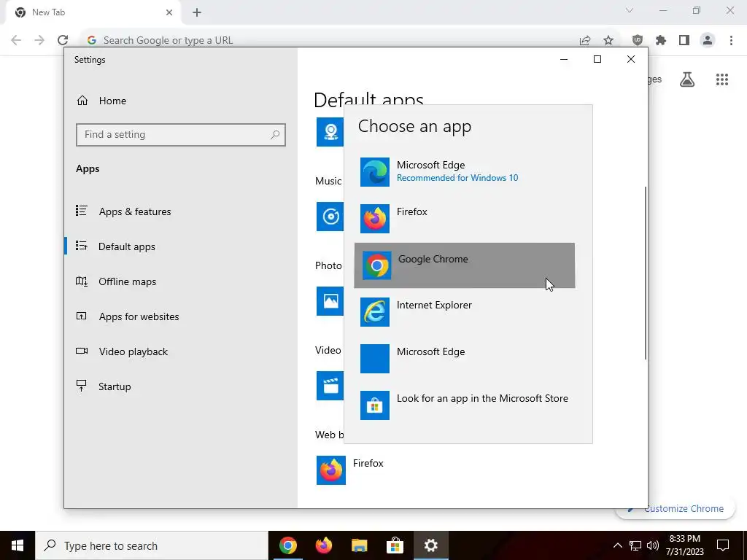Viewport: 747px width, 560px height.
Task: Go back in Chrome
Action: (x=16, y=40)
